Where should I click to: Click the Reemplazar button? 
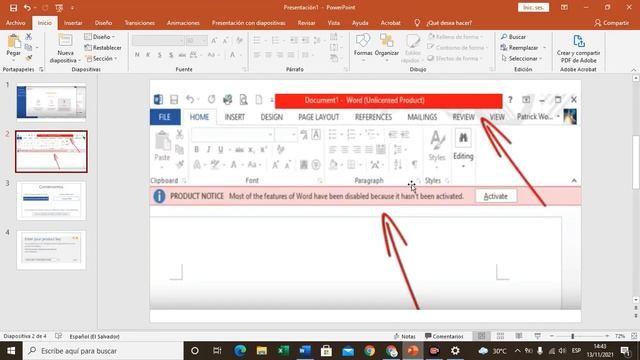point(520,48)
